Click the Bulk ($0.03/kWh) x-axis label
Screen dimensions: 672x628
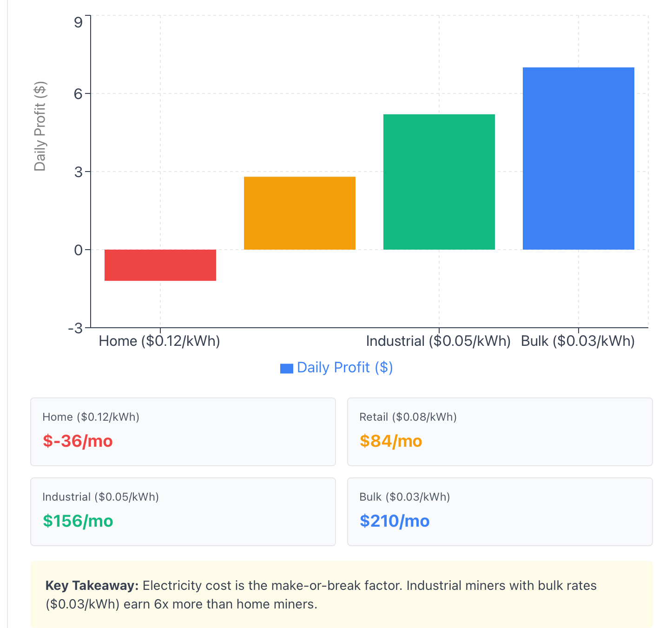point(578,341)
